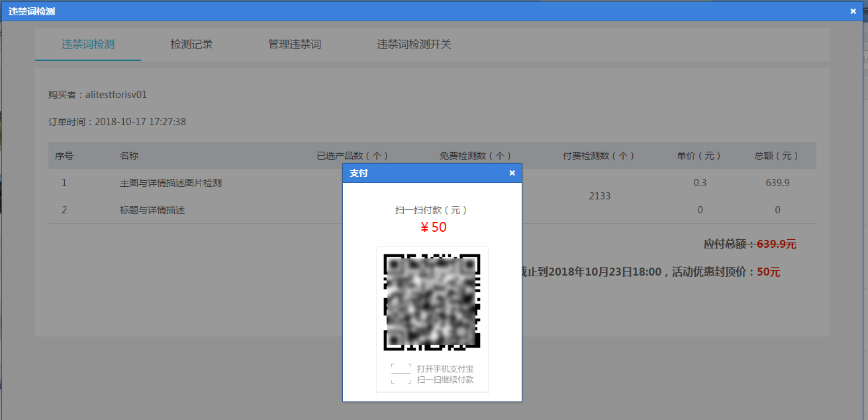Screen dimensions: 868x420
Task: Close the 支付 payment dialog
Action: click(512, 173)
